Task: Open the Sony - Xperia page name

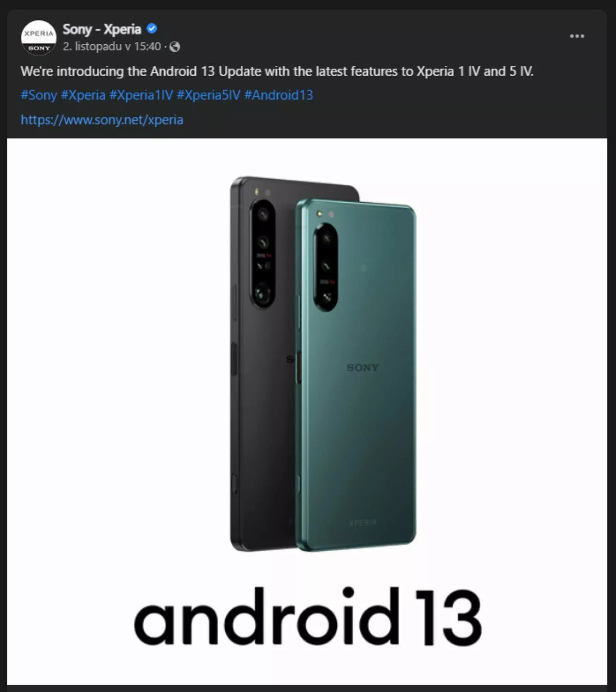Action: [102, 29]
